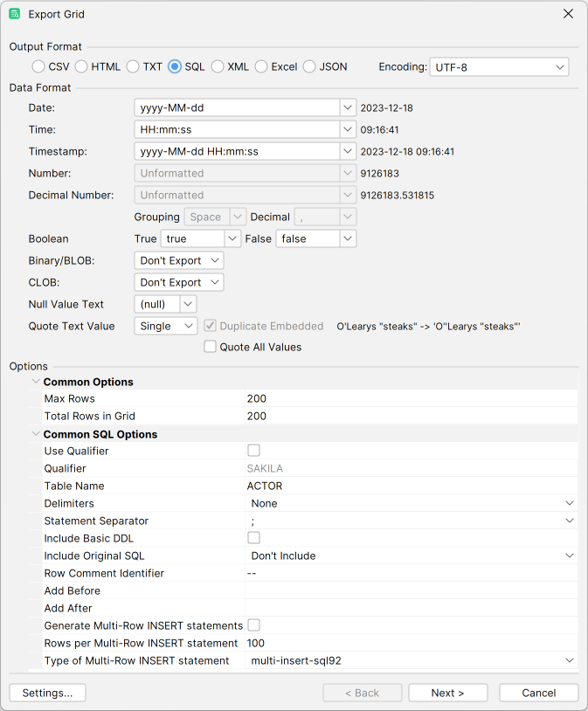Open the Include Original SQL dropdown
The width and height of the screenshot is (588, 711).
tap(570, 556)
